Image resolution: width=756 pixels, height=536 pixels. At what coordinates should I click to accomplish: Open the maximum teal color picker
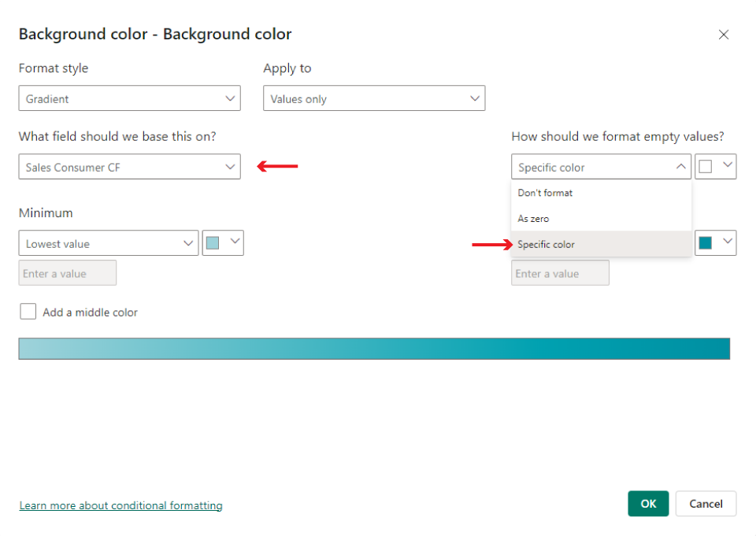pos(716,243)
